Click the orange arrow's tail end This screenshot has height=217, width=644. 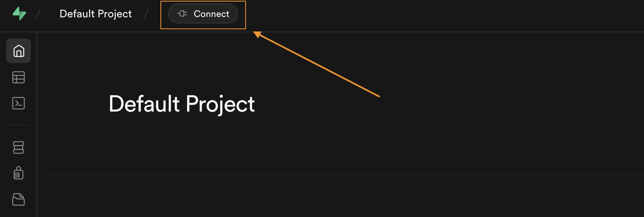(379, 96)
